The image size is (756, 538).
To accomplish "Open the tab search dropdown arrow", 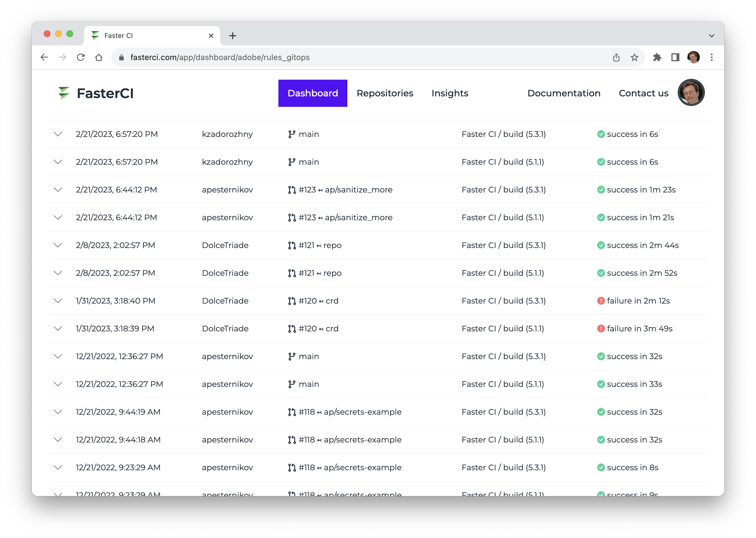I will 711,36.
